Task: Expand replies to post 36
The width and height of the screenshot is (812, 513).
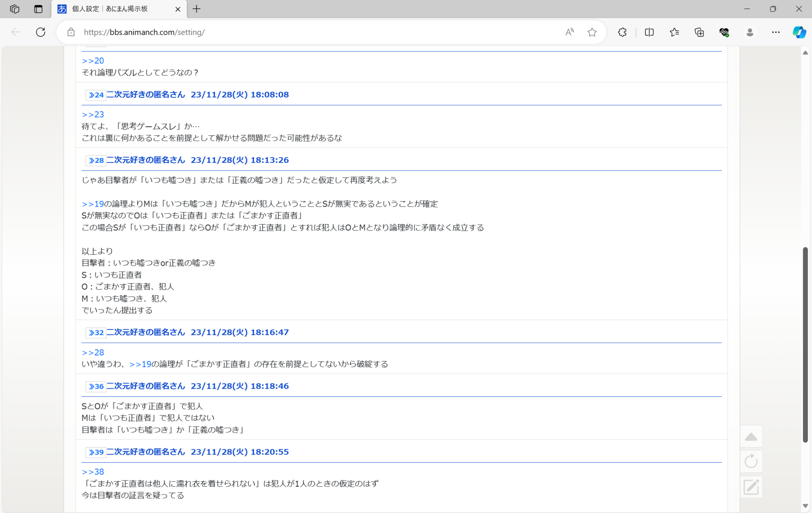Action: point(96,386)
